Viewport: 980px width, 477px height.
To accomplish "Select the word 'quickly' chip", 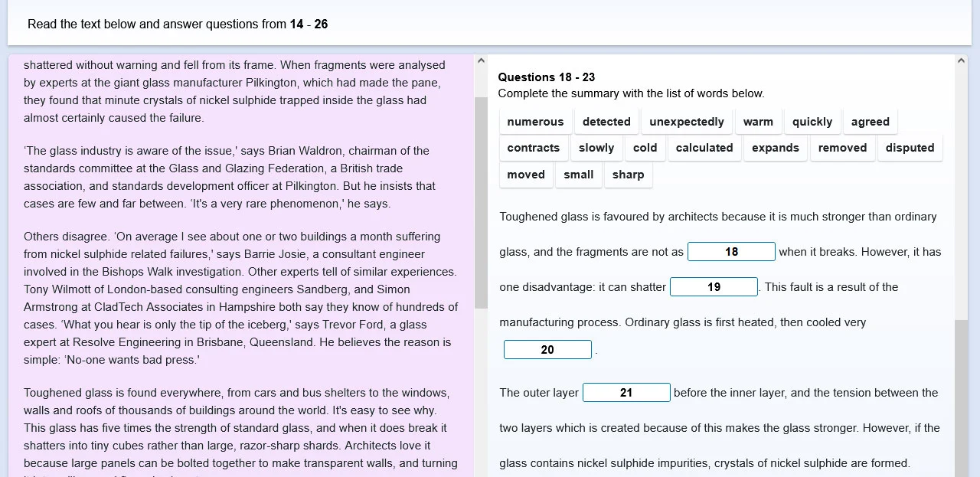I will point(812,122).
